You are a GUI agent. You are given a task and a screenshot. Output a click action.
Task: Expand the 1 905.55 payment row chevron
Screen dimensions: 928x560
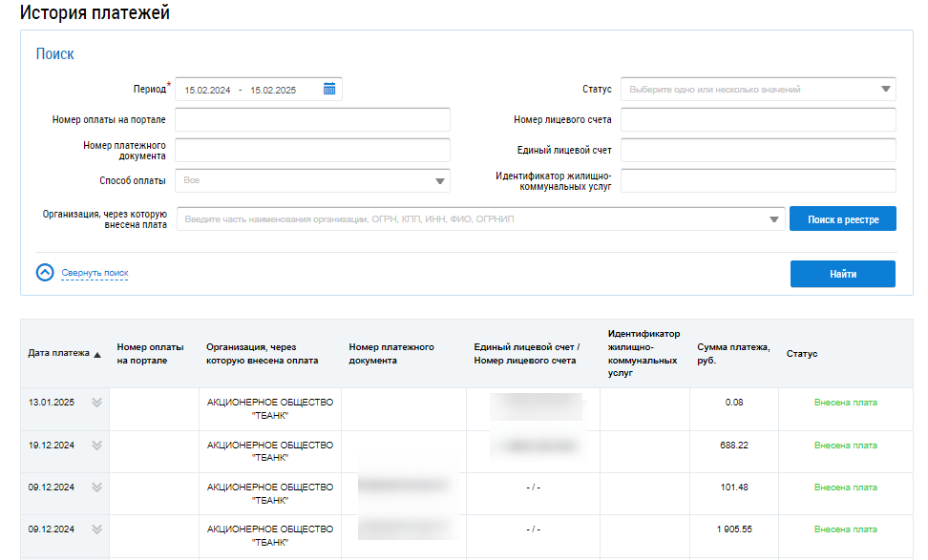(96, 529)
